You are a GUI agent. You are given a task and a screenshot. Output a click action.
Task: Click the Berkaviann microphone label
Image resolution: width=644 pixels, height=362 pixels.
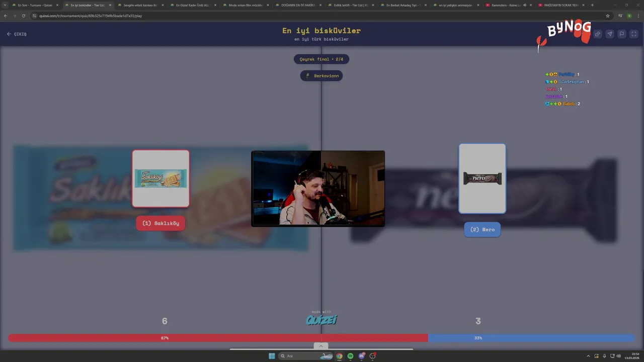[321, 76]
